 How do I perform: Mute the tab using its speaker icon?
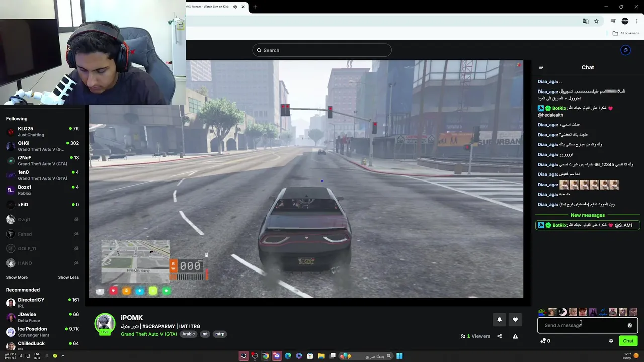235,7
